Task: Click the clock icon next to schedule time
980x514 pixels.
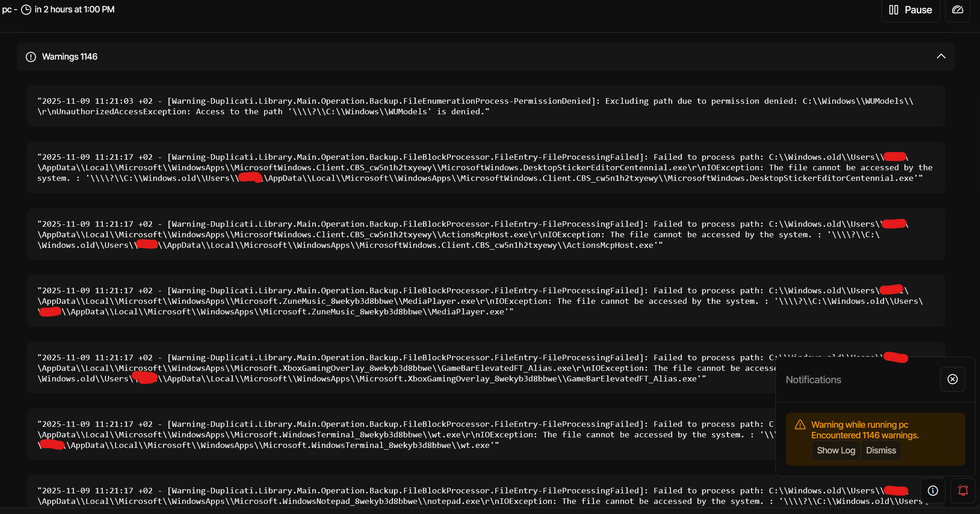Action: click(26, 10)
